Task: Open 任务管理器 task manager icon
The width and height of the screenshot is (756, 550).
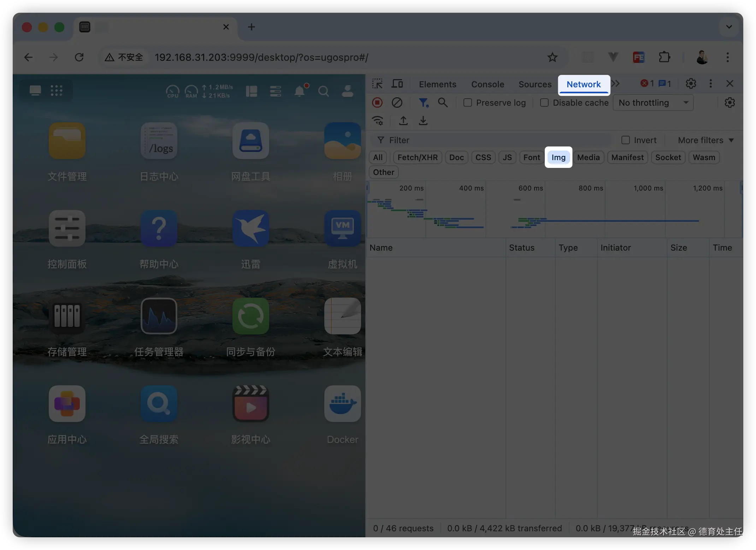Action: click(x=159, y=316)
